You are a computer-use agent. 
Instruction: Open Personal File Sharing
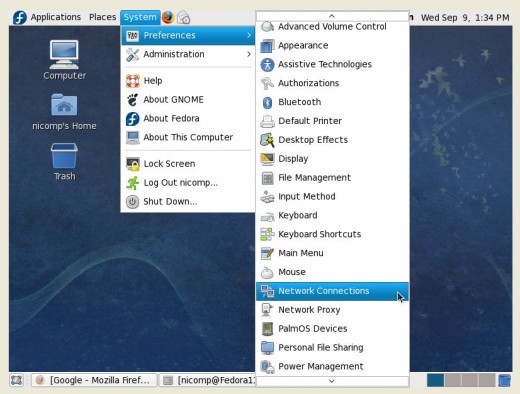coord(332,348)
